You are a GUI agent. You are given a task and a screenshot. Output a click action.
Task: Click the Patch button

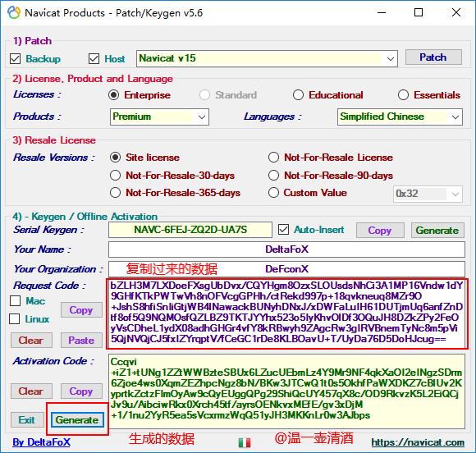tap(433, 57)
